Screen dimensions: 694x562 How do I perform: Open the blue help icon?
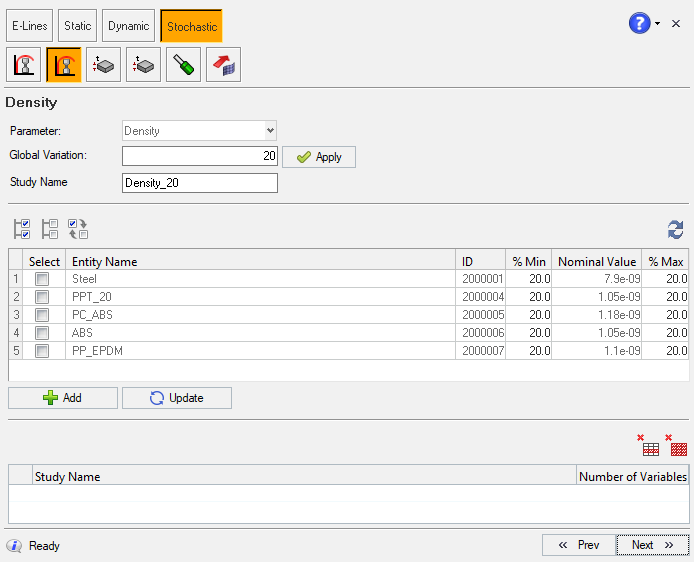tap(639, 23)
